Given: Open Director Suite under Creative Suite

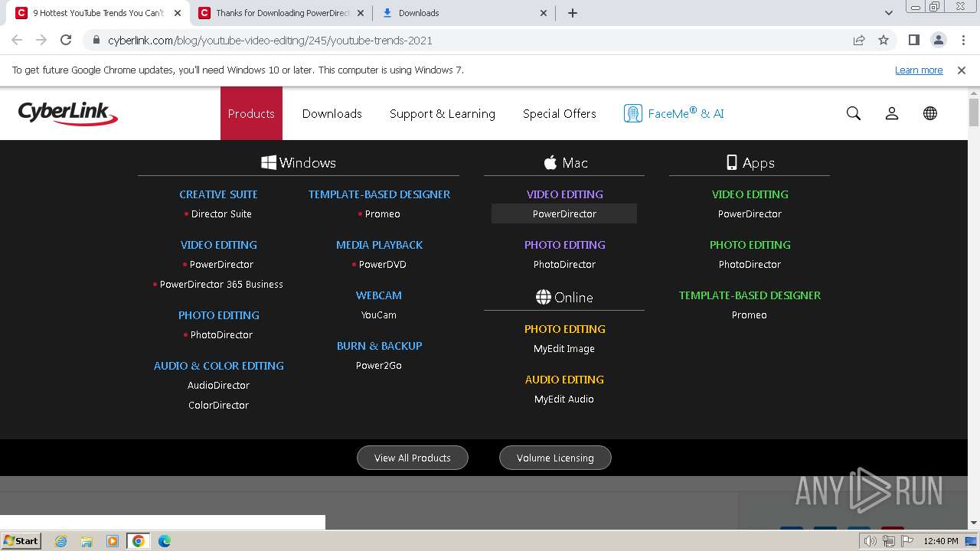Looking at the screenshot, I should coord(221,214).
